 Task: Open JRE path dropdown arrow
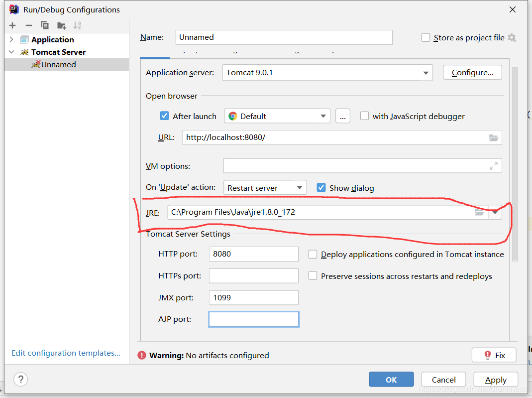click(x=495, y=212)
